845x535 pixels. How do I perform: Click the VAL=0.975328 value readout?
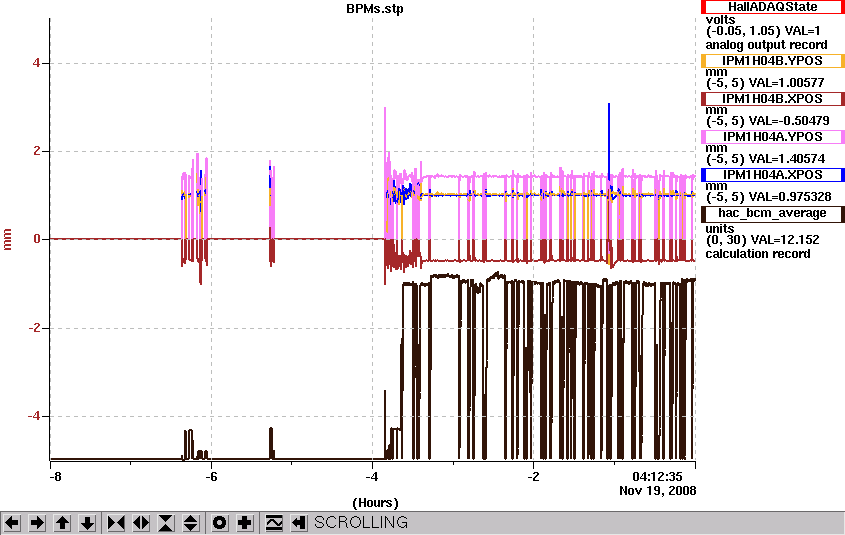click(790, 197)
